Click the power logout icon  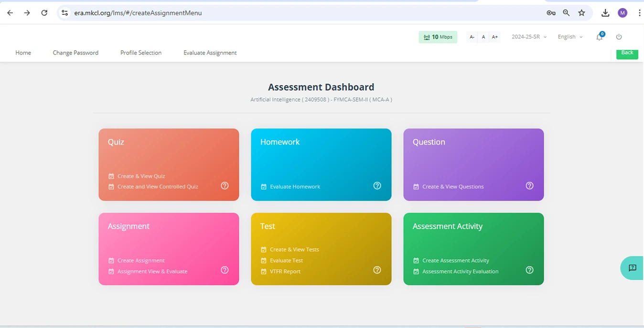pos(619,37)
